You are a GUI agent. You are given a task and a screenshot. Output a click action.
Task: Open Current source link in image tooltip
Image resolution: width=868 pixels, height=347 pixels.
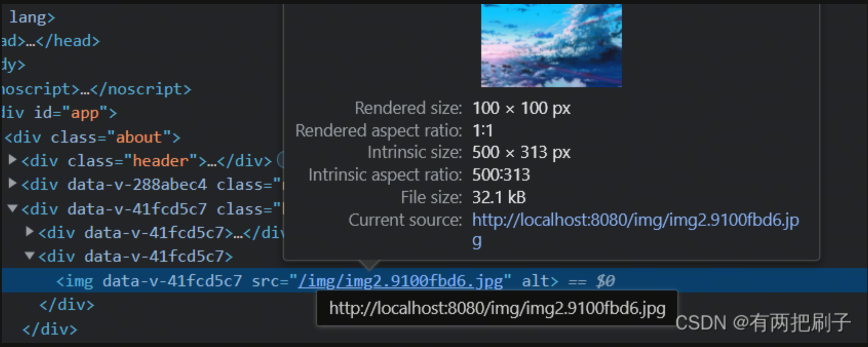click(635, 230)
